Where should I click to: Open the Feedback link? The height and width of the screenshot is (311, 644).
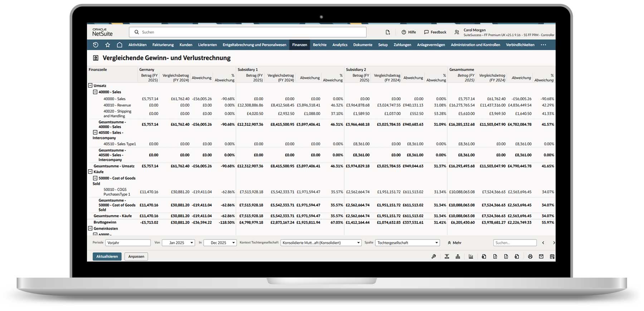pos(435,32)
